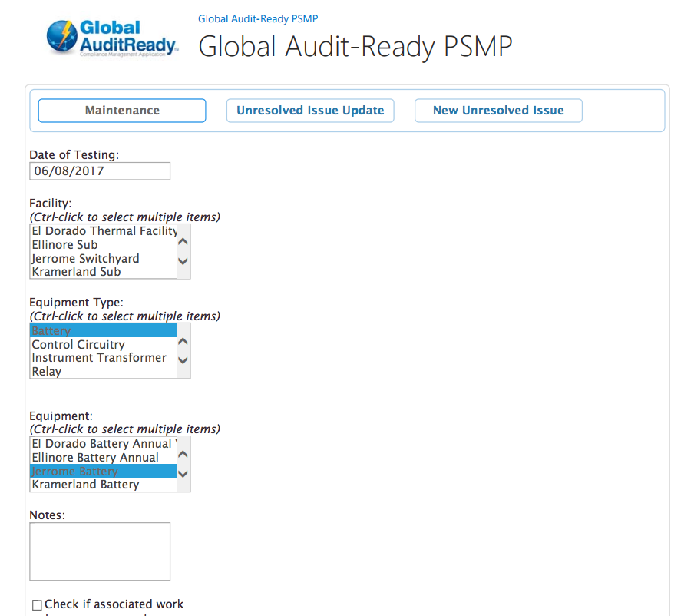Select Ellinore Sub facility
Viewport: 694px width, 616px height.
(104, 245)
